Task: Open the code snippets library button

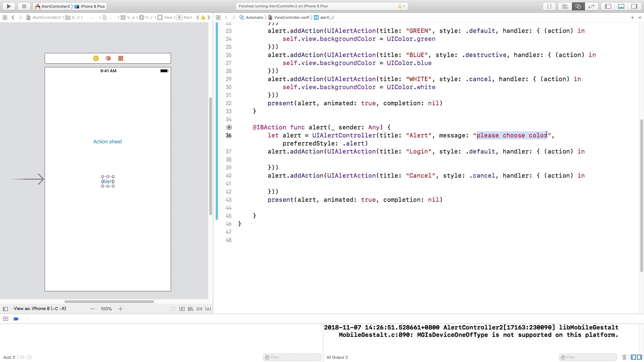Action: pos(549,6)
